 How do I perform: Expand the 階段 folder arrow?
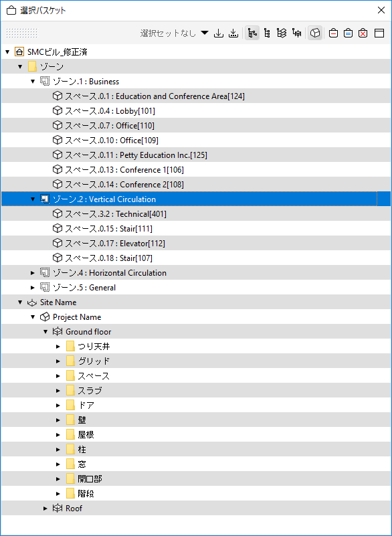pos(58,494)
